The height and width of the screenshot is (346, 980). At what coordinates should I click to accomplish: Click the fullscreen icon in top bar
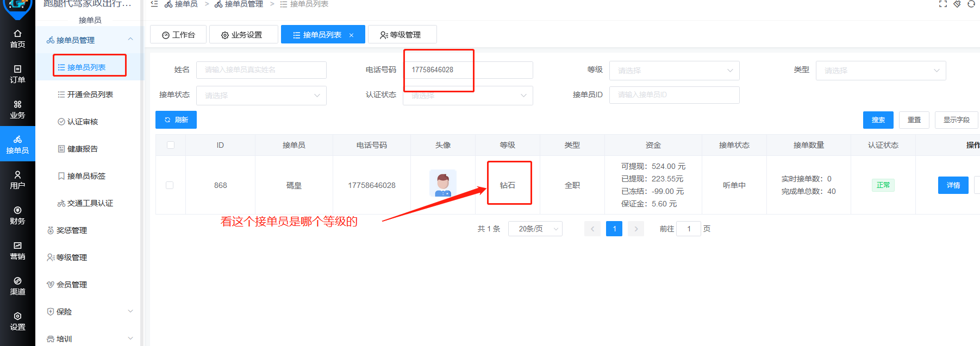coord(943,4)
